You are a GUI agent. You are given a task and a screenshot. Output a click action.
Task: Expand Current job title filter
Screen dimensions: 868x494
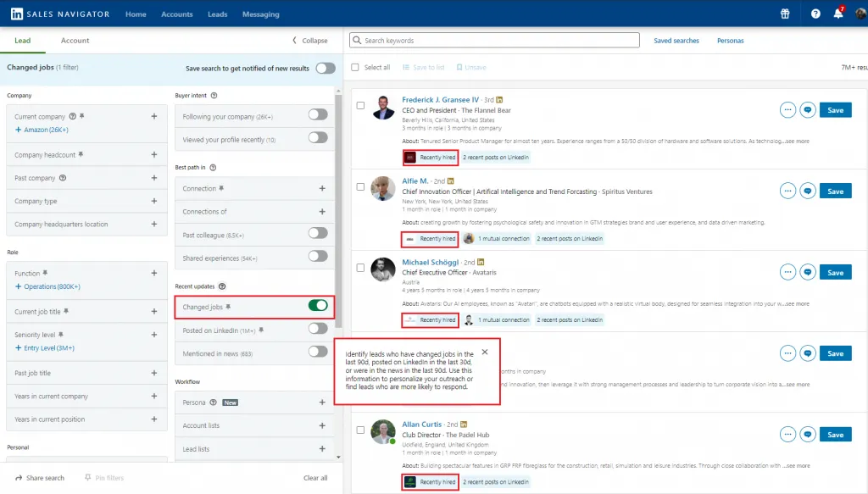point(154,312)
